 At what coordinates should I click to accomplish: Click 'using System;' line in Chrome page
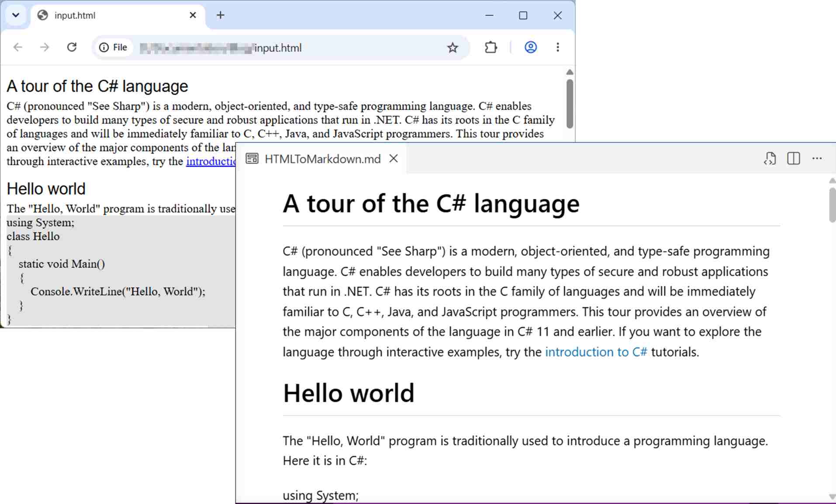41,223
